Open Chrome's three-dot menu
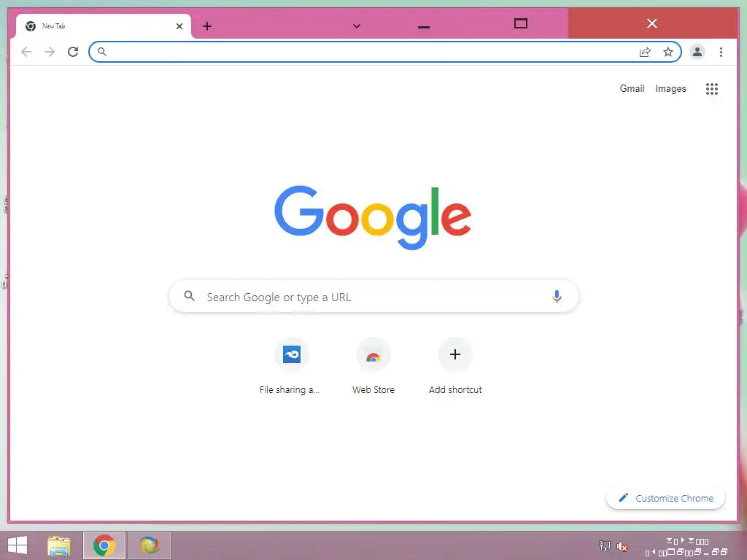The image size is (747, 560). click(x=721, y=52)
